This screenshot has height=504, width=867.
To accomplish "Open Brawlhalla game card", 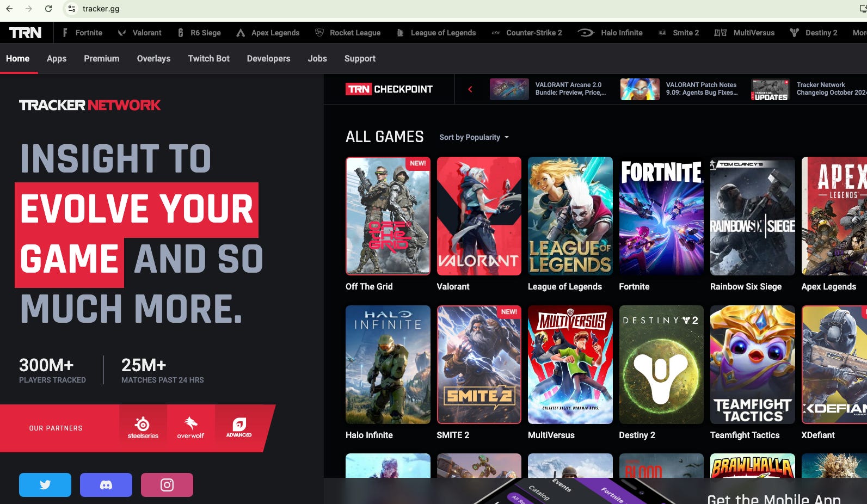I will point(753,465).
